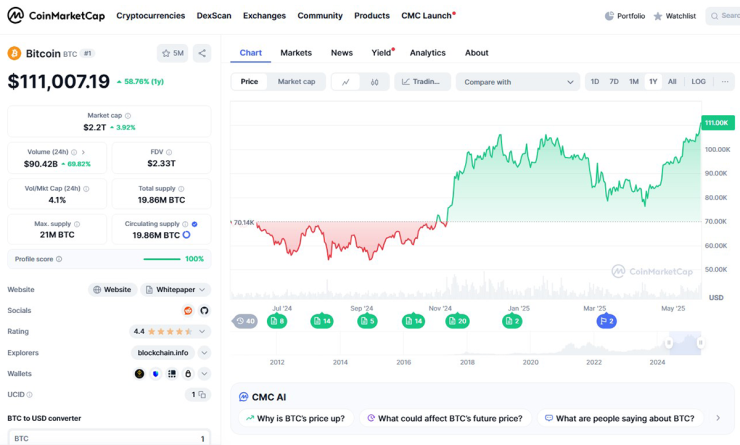The image size is (740, 445).
Task: Open Bitcoin Website link
Action: [x=112, y=290]
